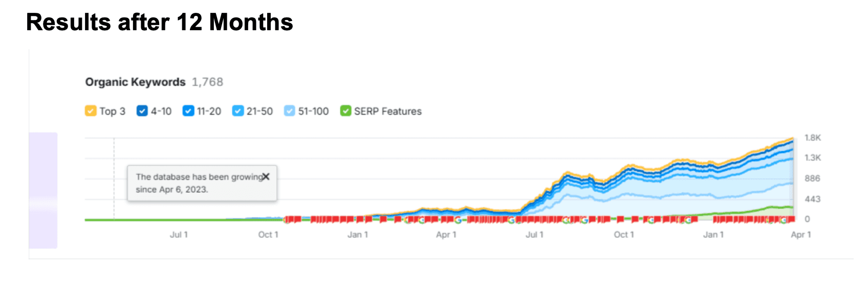Click the Google update marker just after first Apr 1
The height and width of the screenshot is (286, 868).
(x=458, y=220)
